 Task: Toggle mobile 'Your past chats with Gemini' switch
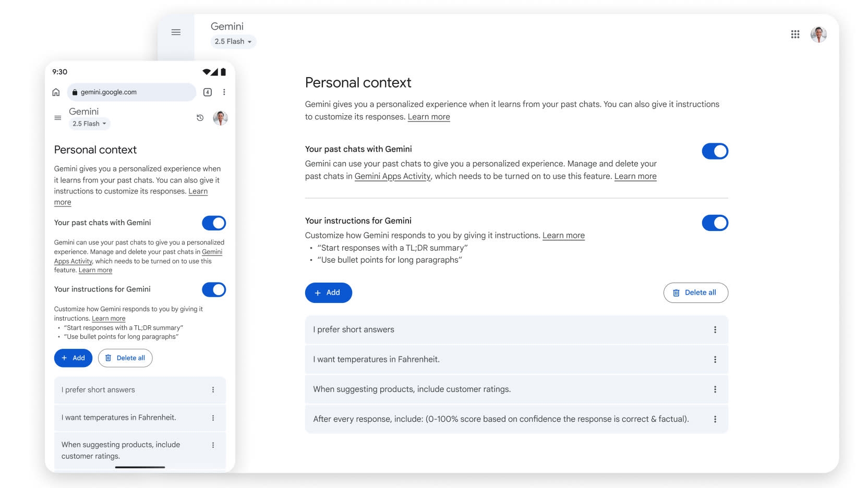click(x=214, y=223)
